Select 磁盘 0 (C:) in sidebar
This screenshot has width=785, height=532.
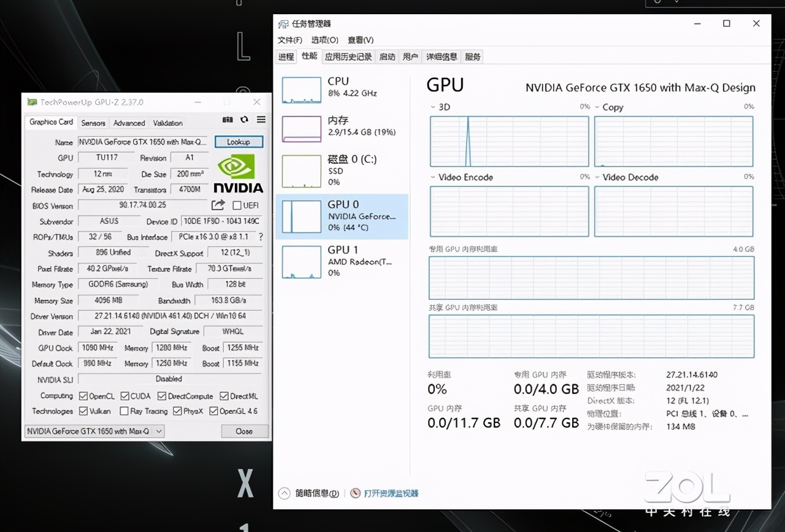coord(342,171)
